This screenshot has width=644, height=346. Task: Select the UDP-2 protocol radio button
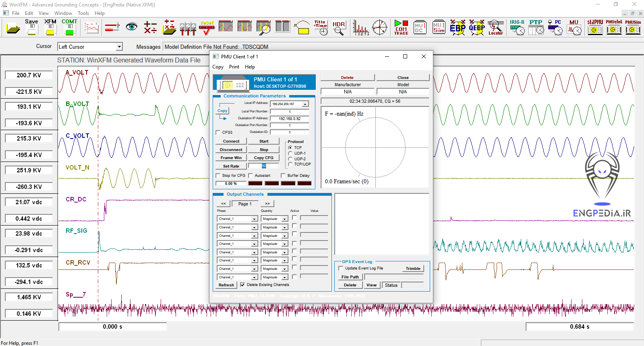(x=290, y=159)
